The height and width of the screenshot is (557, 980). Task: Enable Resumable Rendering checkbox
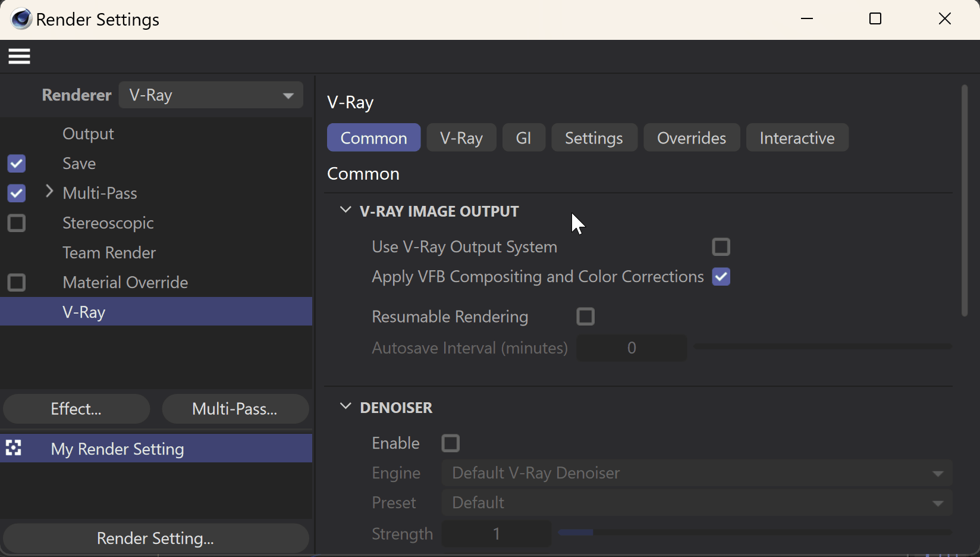point(586,316)
